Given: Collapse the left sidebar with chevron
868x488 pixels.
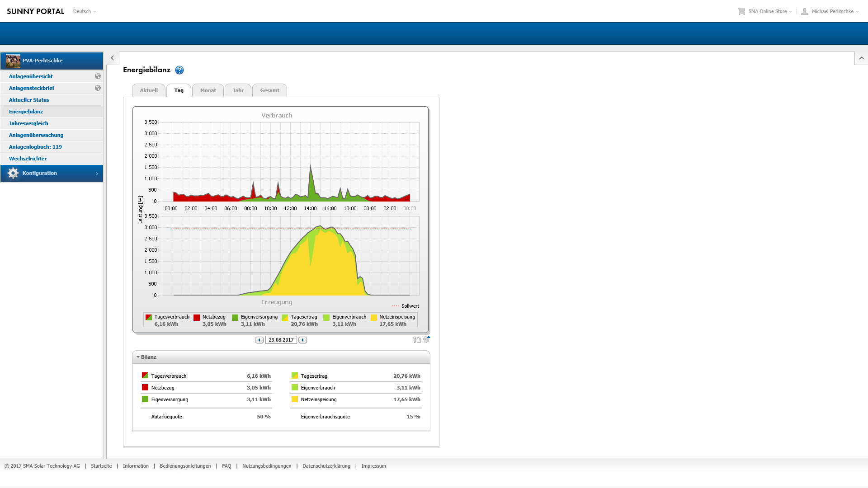Looking at the screenshot, I should [113, 58].
